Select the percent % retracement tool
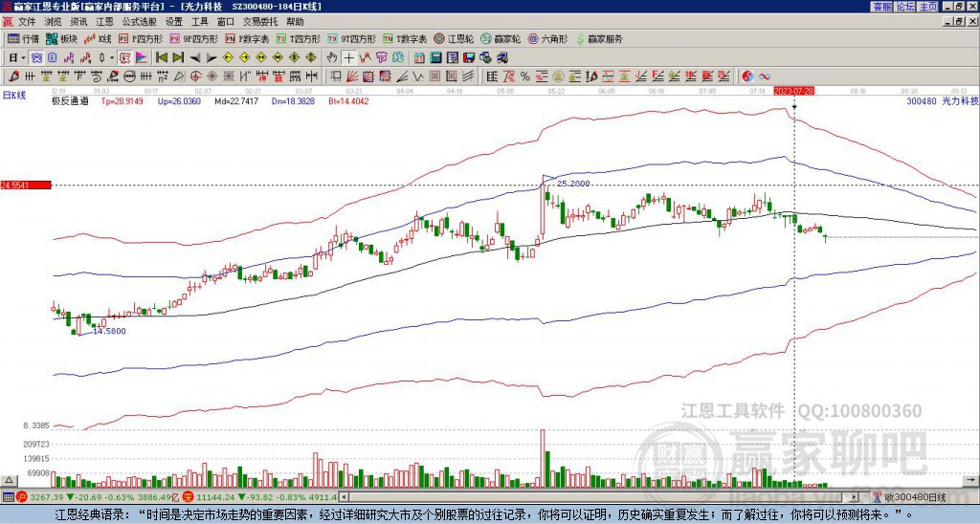Image resolution: width=980 pixels, height=524 pixels. [525, 76]
